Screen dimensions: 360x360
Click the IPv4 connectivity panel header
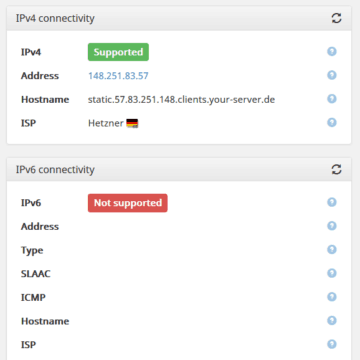tap(179, 18)
